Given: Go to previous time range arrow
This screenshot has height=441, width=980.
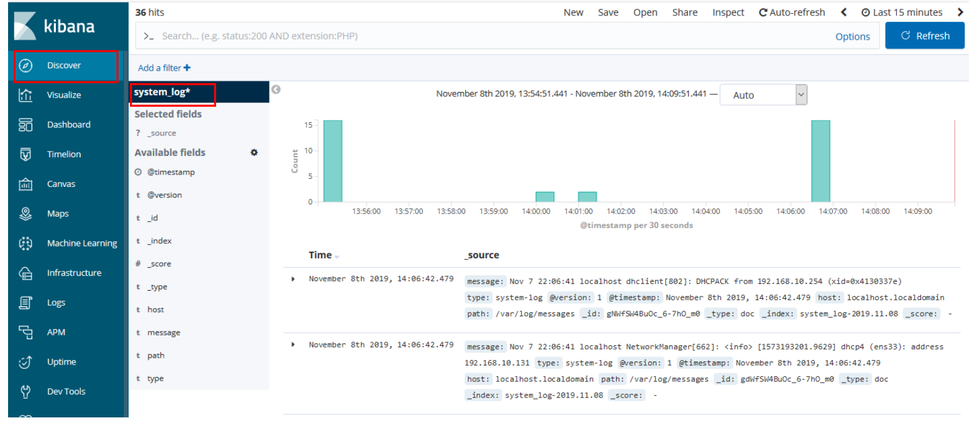Looking at the screenshot, I should click(843, 12).
